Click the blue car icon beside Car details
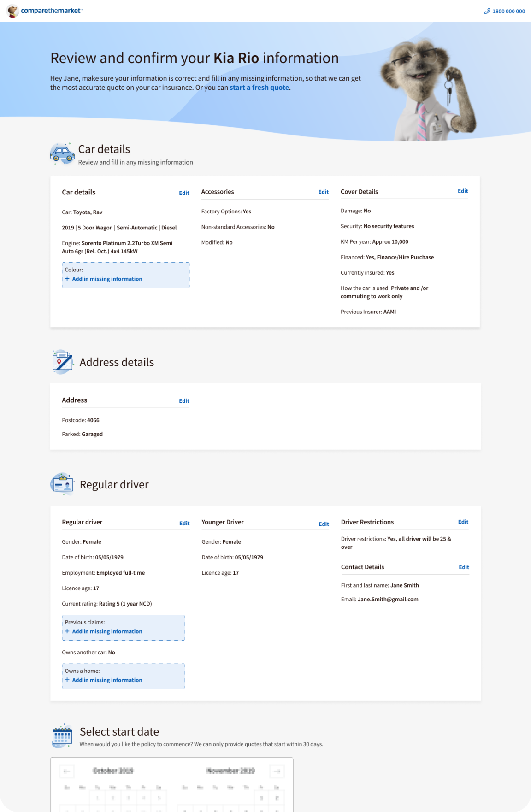The image size is (531, 812). click(62, 154)
